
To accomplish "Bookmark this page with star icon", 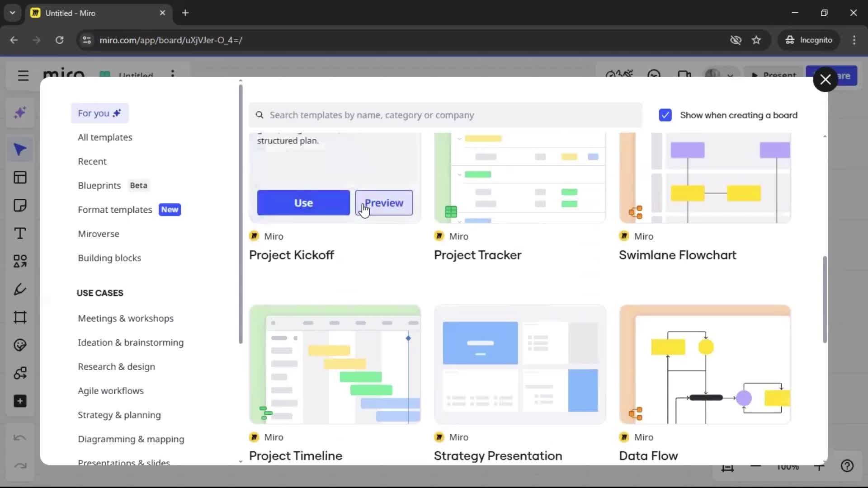I will coord(756,40).
